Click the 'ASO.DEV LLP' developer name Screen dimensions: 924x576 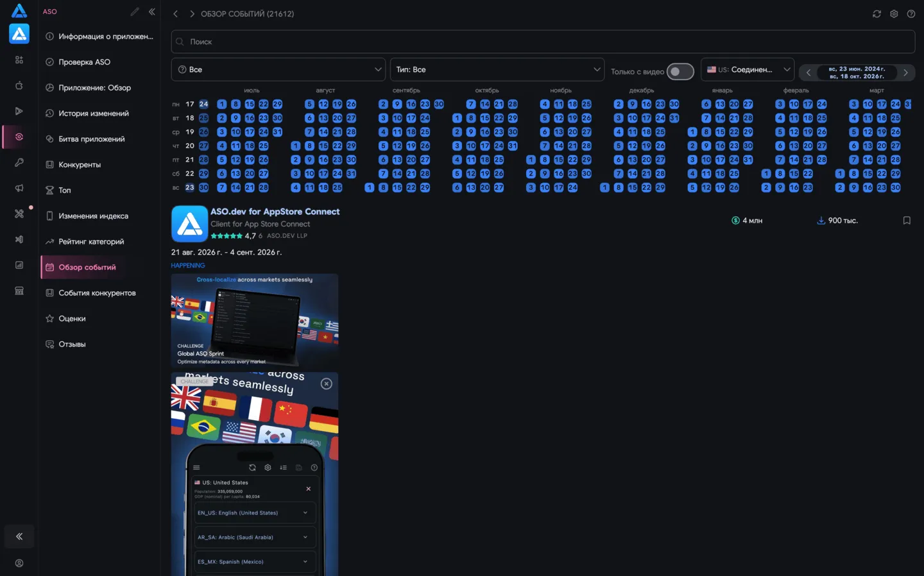(287, 236)
